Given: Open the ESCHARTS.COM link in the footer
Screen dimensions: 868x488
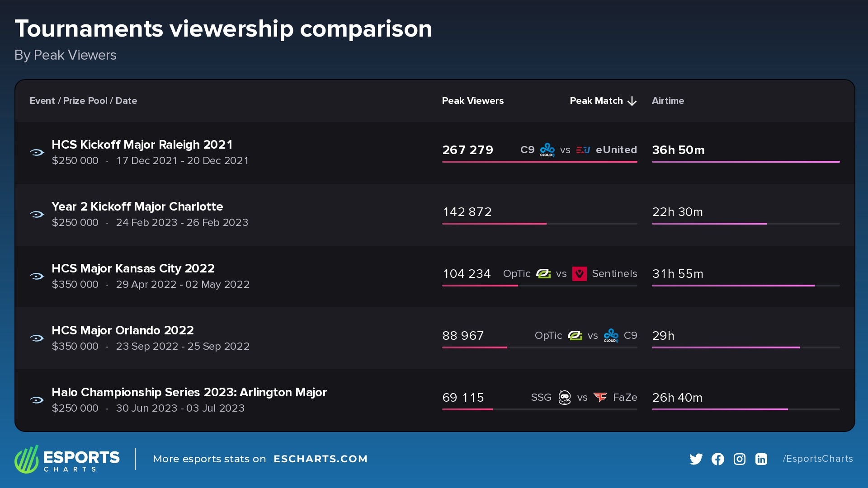Looking at the screenshot, I should coord(321,459).
